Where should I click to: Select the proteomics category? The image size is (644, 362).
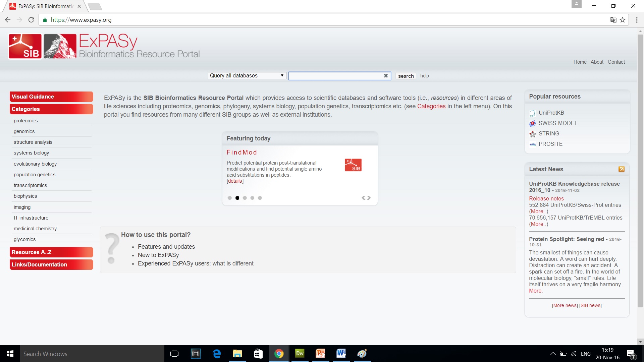(x=25, y=121)
